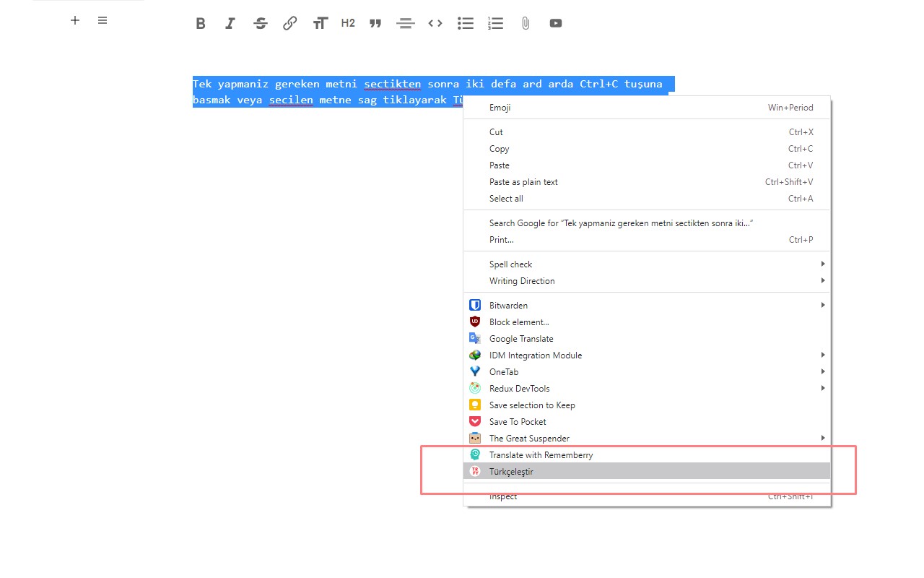This screenshot has width=924, height=578.
Task: Click the plus button at top left
Action: click(75, 20)
